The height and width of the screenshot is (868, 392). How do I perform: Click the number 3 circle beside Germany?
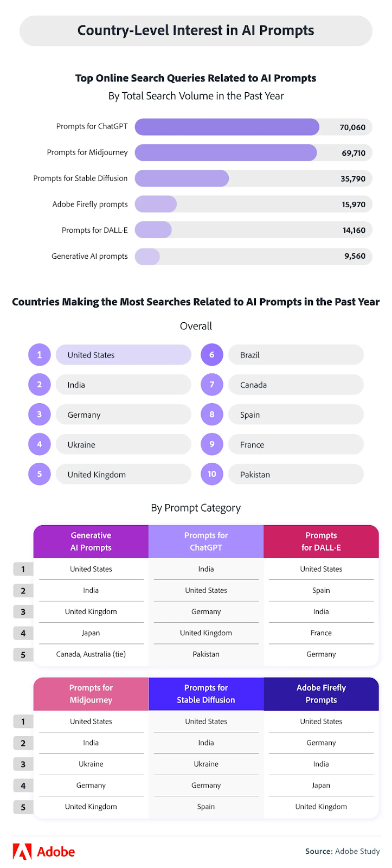(x=40, y=414)
